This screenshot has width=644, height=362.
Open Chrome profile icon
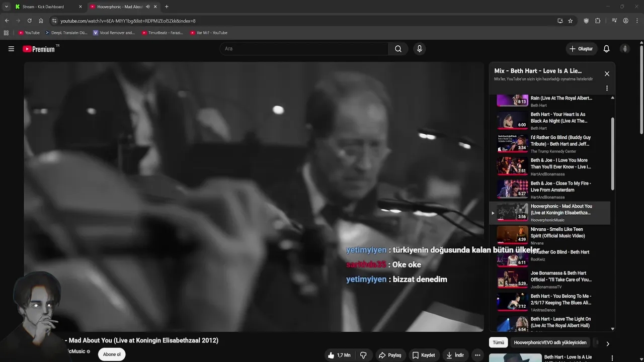tap(625, 21)
